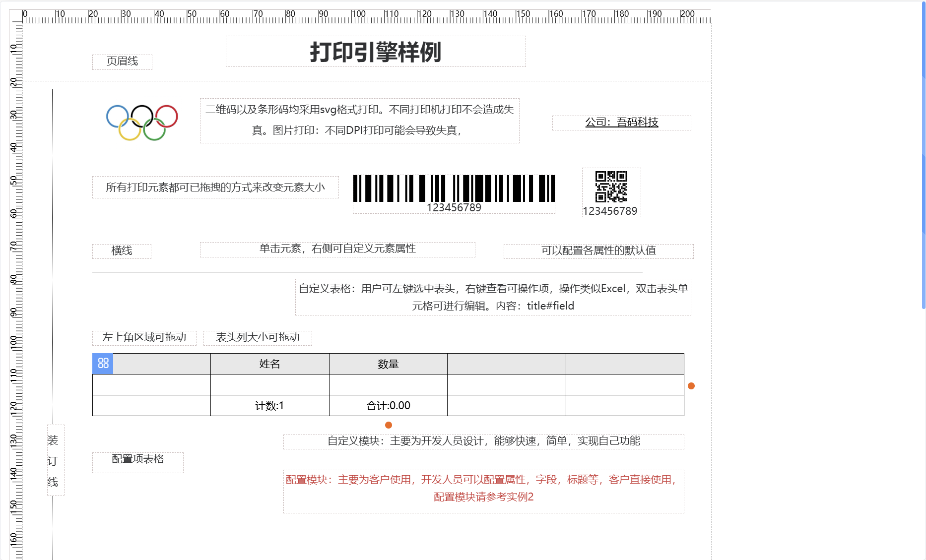Click the 数量 table header cell
This screenshot has width=926, height=560.
tap(388, 364)
